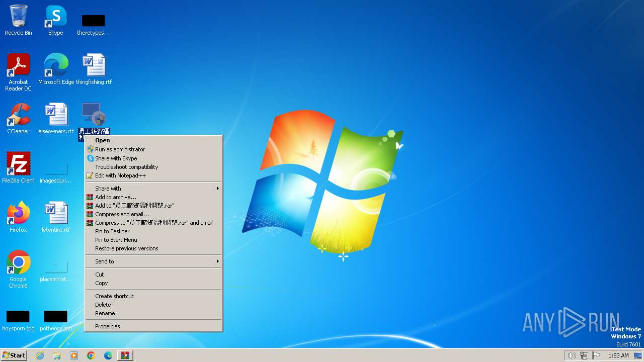
Task: Select the Skype desktop shortcut
Action: click(56, 20)
